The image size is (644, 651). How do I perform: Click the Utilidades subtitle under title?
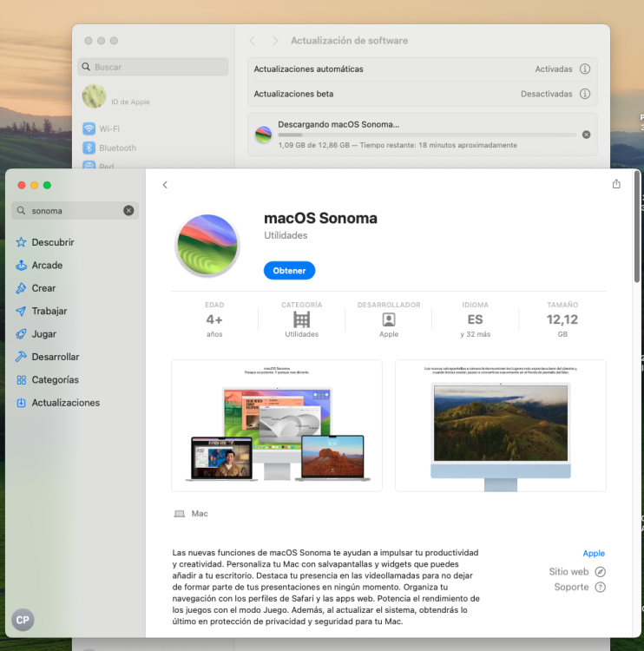click(286, 235)
